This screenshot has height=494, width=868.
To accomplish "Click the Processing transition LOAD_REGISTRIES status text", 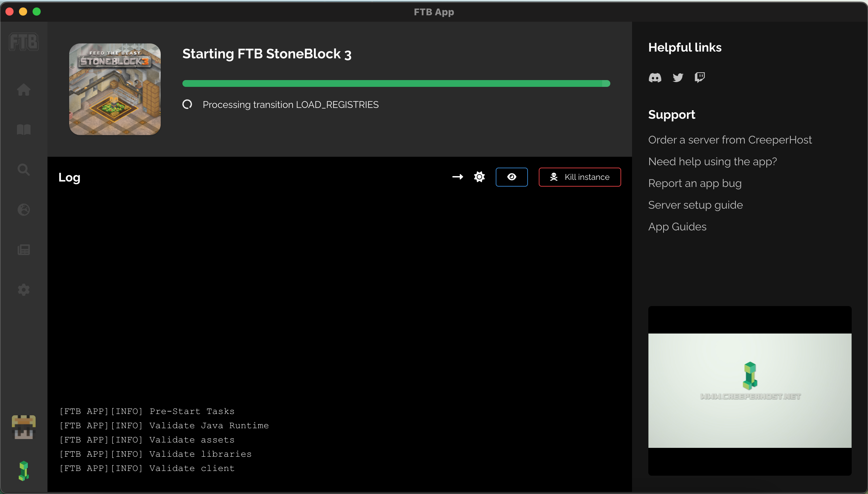I will point(291,104).
